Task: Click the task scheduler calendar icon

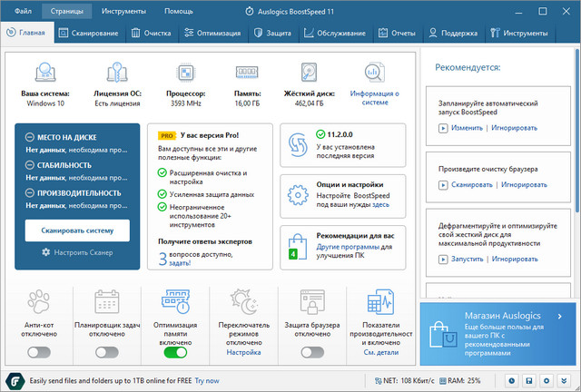Action: point(107,305)
